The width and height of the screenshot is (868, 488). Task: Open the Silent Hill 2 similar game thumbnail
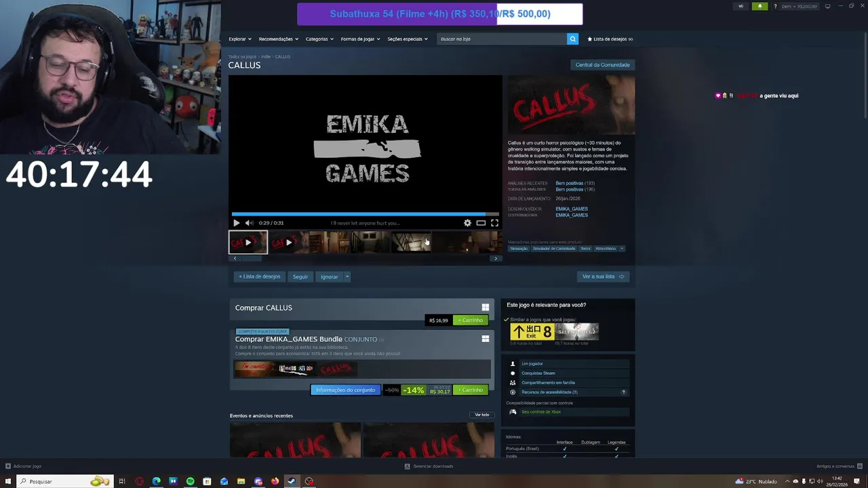click(576, 331)
